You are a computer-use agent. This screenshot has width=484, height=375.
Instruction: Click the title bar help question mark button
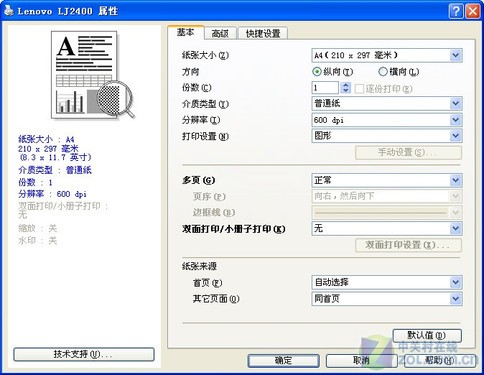coord(456,11)
